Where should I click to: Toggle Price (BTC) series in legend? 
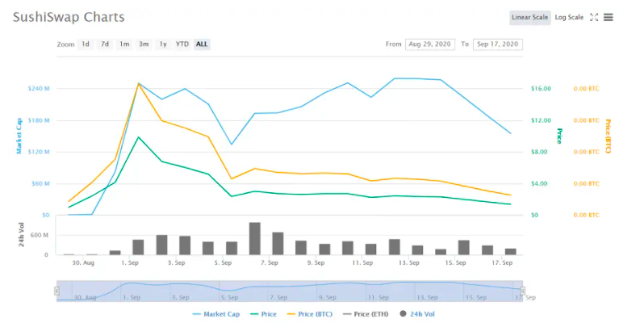tap(310, 314)
